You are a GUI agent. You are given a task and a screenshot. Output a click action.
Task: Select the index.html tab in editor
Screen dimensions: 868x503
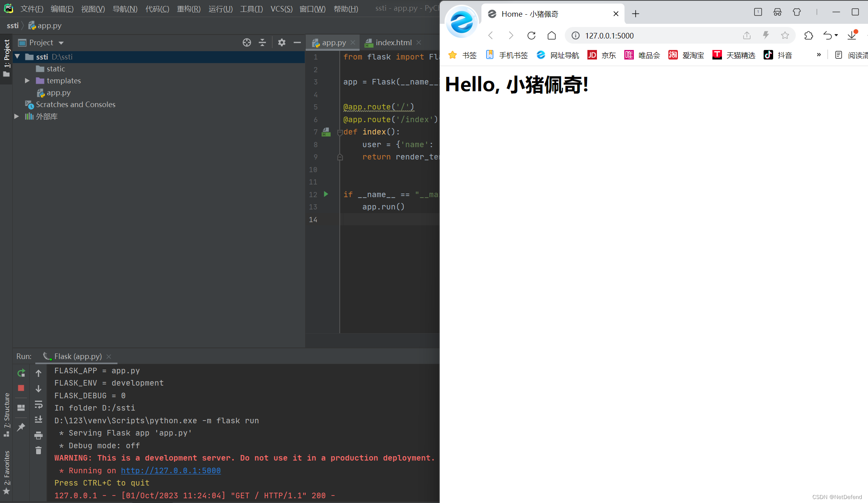[x=392, y=42]
